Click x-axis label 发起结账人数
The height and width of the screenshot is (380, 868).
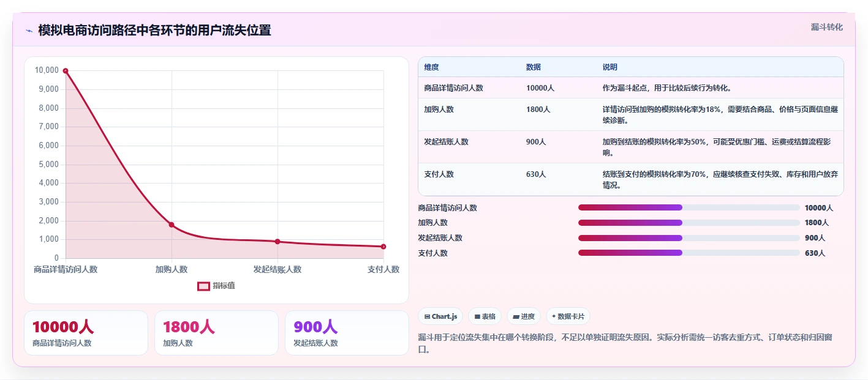(277, 269)
